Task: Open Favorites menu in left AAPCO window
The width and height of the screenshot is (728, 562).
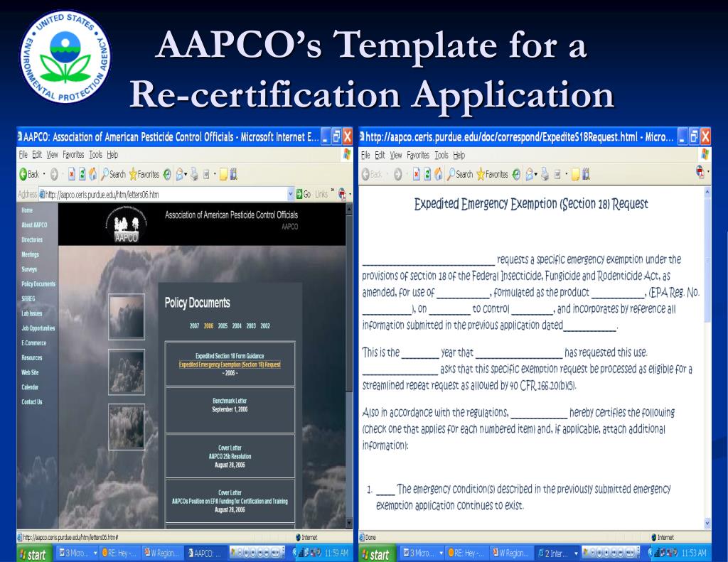Action: 73,155
